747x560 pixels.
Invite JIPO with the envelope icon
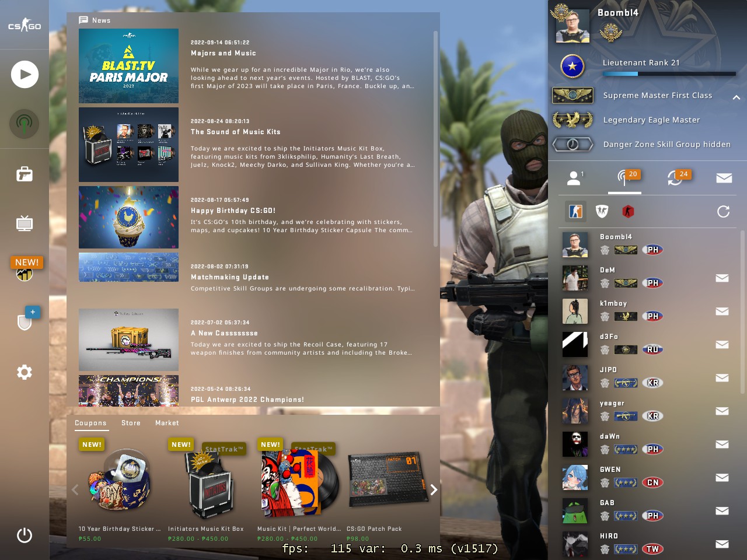722,378
